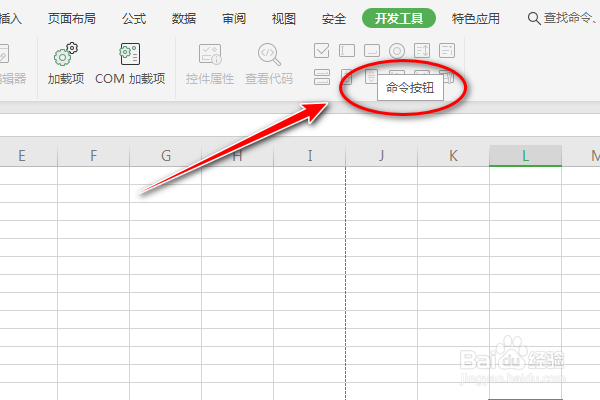600x400 pixels.
Task: Open the COM 加载项 dialog
Action: tap(130, 64)
